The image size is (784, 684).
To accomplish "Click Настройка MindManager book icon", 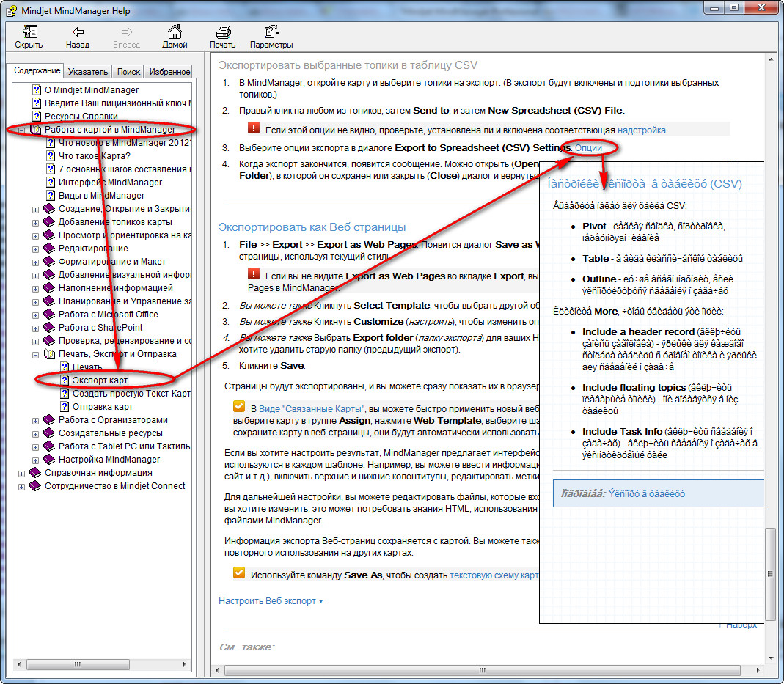I will click(49, 459).
